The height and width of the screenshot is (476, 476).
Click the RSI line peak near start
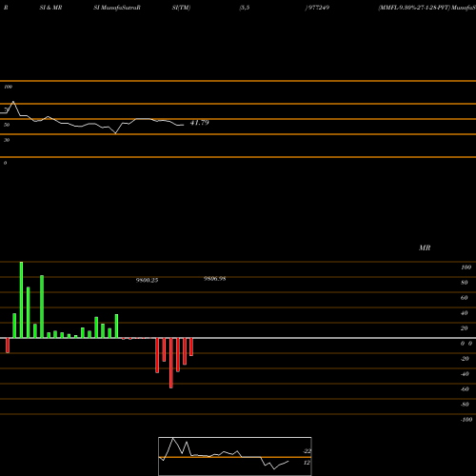tap(13, 102)
